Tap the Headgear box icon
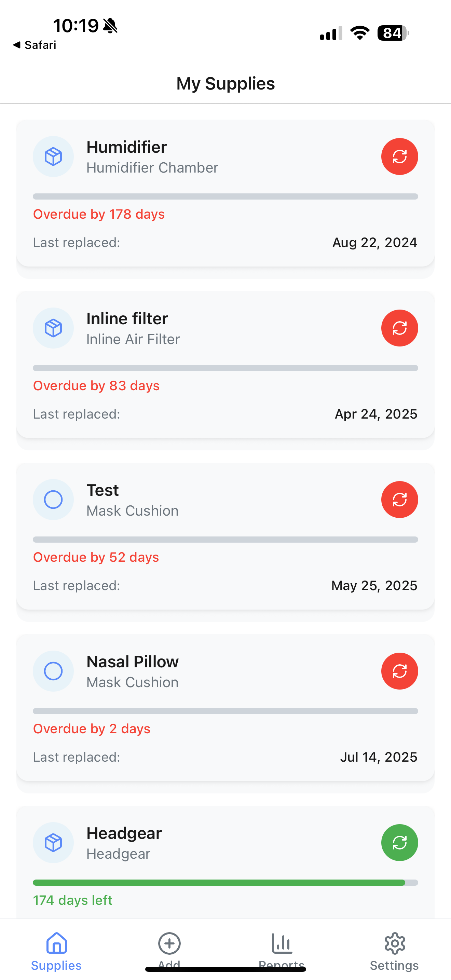The height and width of the screenshot is (980, 451). (53, 843)
